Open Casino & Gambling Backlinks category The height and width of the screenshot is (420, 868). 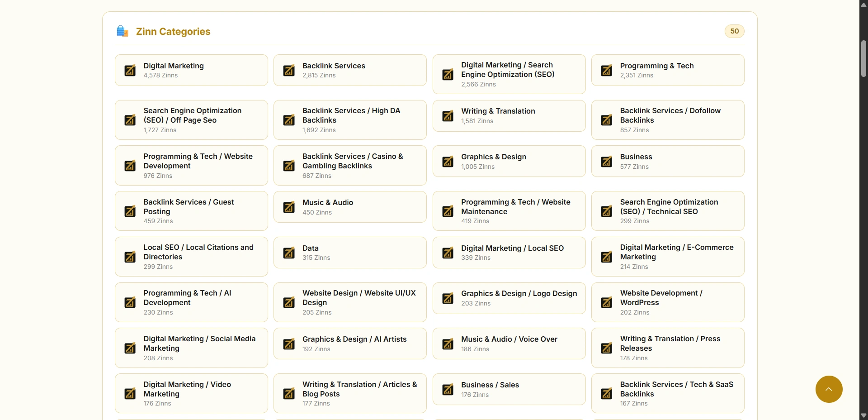click(350, 165)
